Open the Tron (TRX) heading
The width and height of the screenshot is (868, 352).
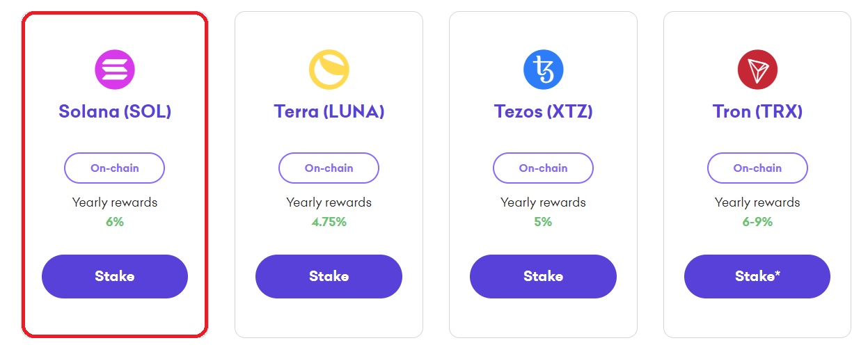[x=757, y=111]
